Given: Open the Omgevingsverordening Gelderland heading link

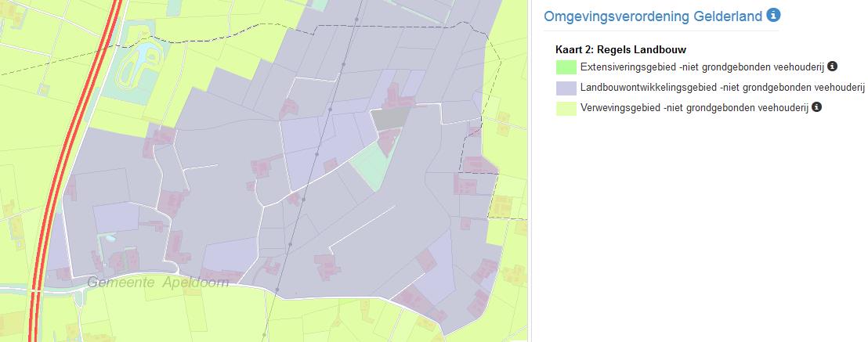Looking at the screenshot, I should [x=653, y=16].
